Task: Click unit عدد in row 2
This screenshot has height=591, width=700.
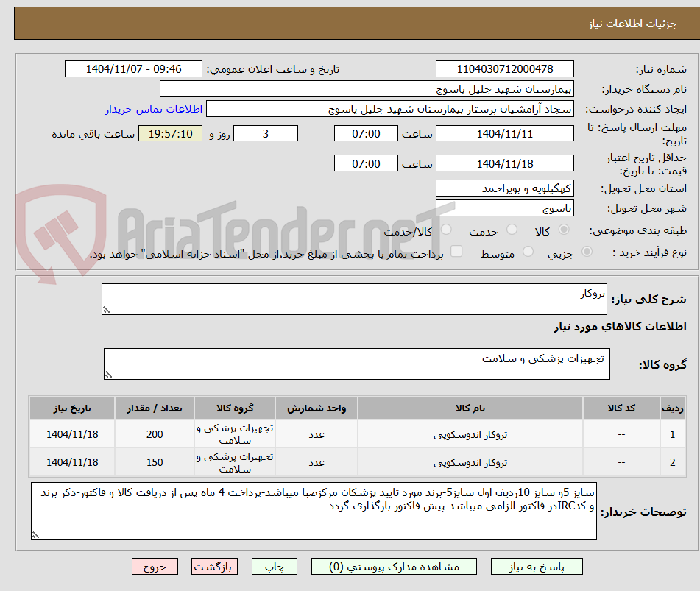Action: click(x=317, y=462)
